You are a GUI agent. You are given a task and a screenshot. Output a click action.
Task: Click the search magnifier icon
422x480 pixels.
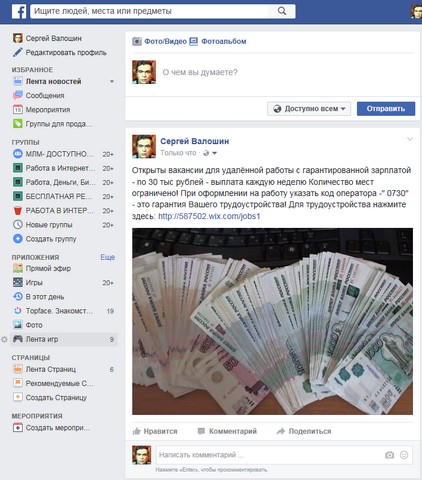tap(282, 11)
